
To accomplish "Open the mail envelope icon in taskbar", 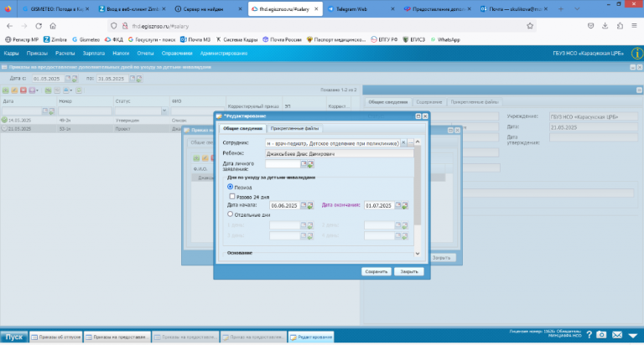I will 617,335.
